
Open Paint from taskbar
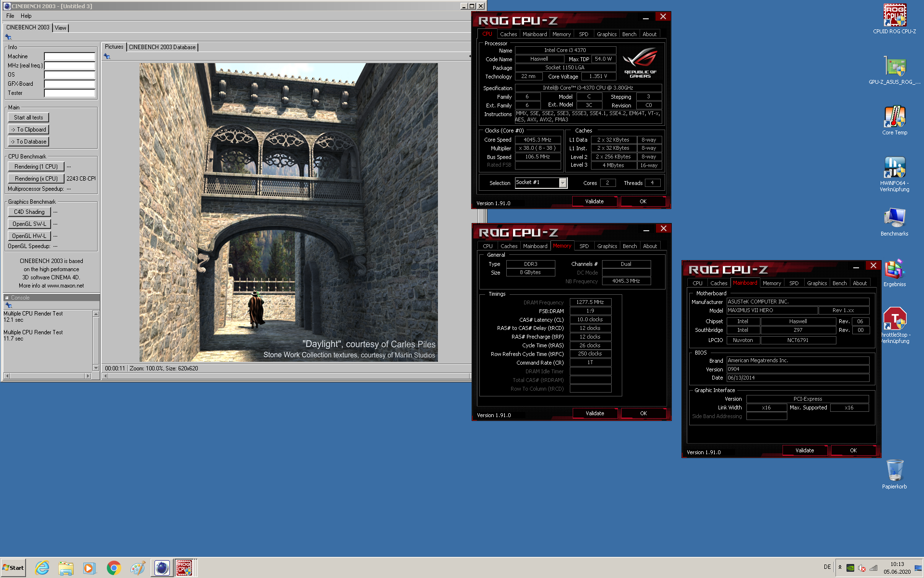pos(138,568)
